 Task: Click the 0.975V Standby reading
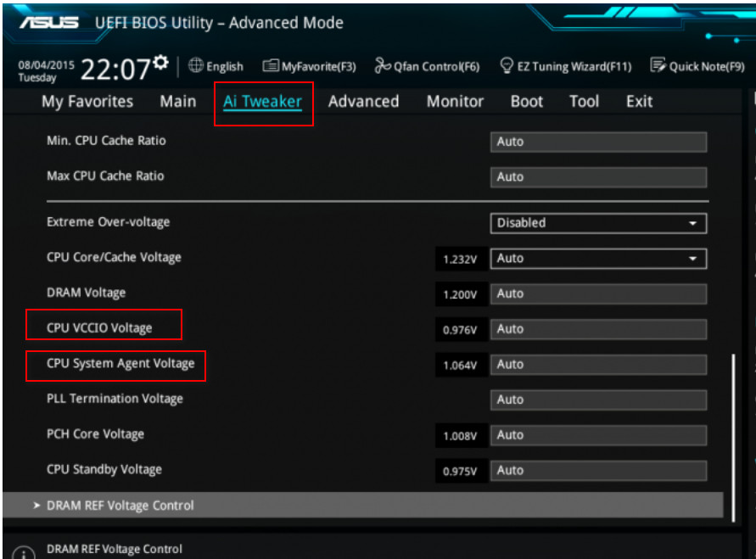[460, 472]
